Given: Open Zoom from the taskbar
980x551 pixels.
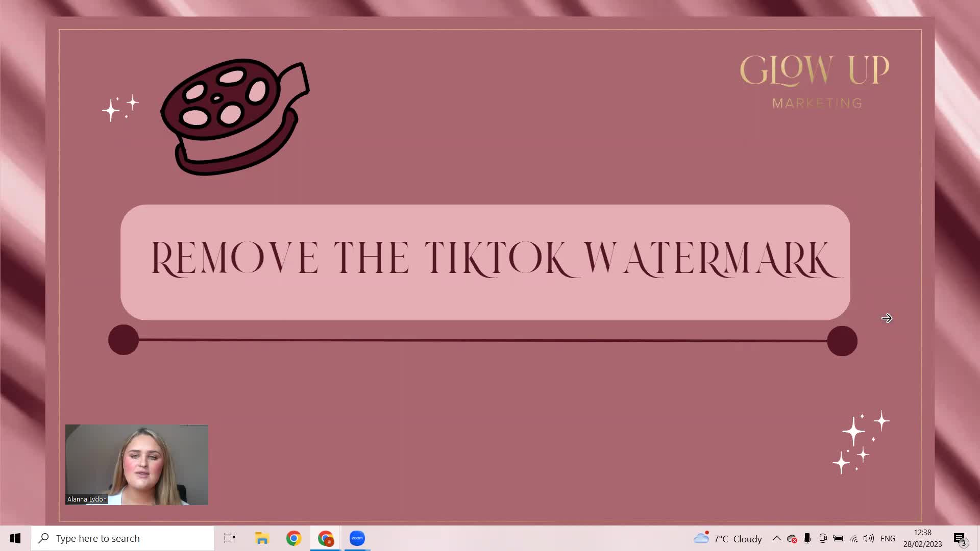Looking at the screenshot, I should point(357,538).
